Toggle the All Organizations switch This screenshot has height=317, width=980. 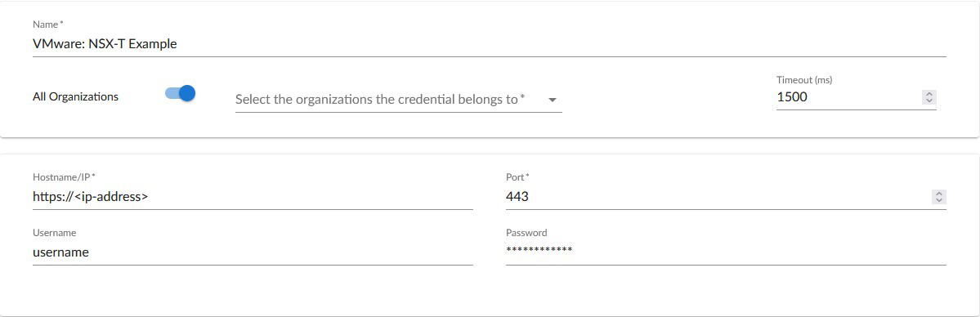(180, 93)
